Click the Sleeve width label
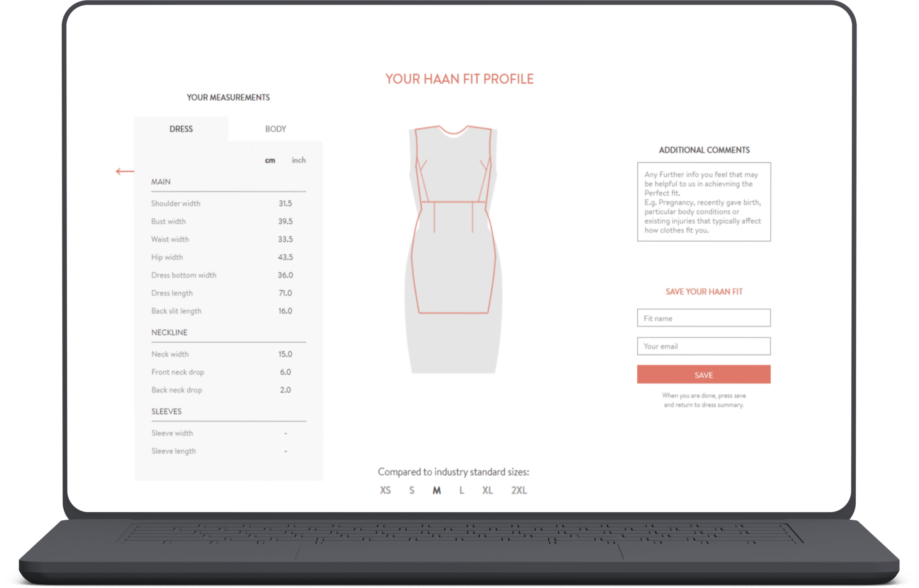This screenshot has width=919, height=588. click(x=172, y=433)
